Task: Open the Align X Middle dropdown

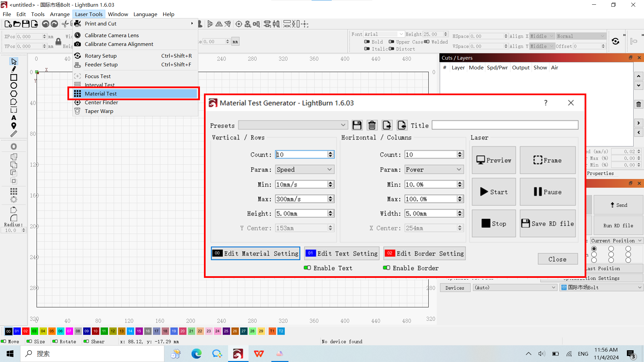Action: pyautogui.click(x=542, y=36)
